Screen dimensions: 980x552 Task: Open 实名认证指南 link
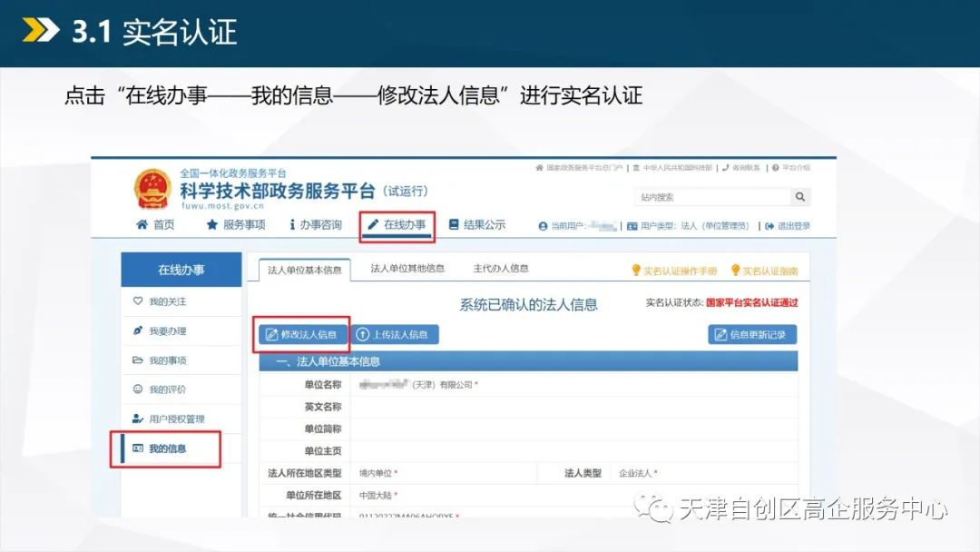click(x=770, y=271)
